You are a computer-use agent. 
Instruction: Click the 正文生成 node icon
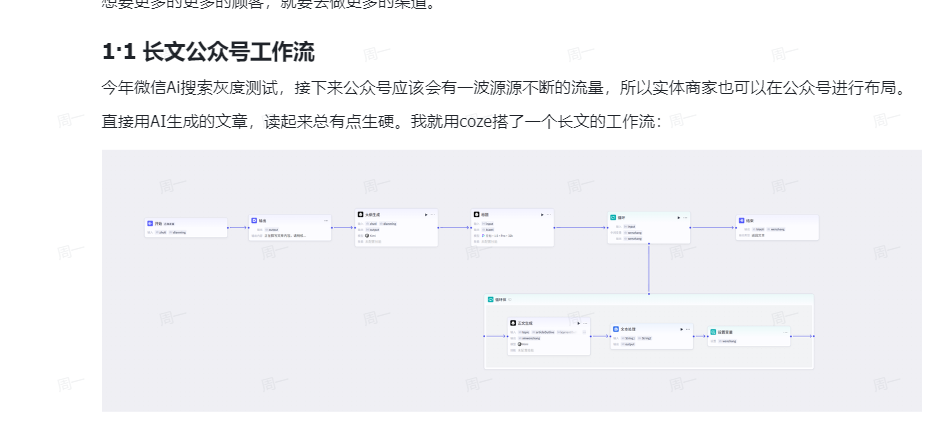coord(513,323)
